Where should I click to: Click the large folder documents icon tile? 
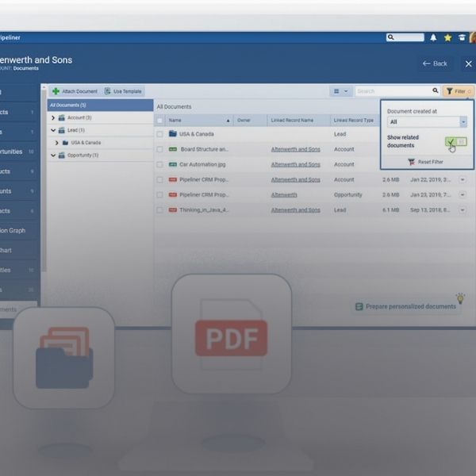coord(64,358)
